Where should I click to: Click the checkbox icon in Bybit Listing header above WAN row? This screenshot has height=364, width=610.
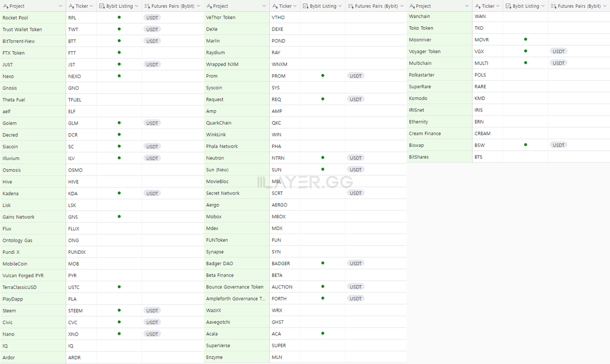coord(508,6)
